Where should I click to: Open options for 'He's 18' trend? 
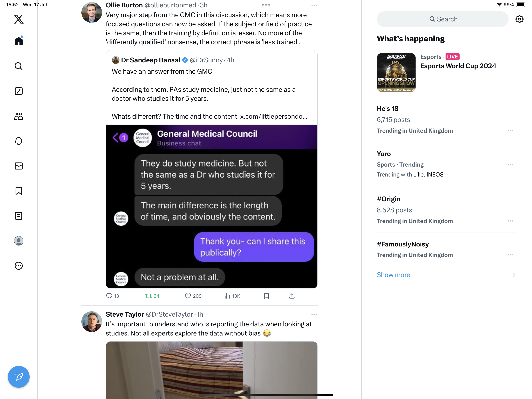coord(510,131)
